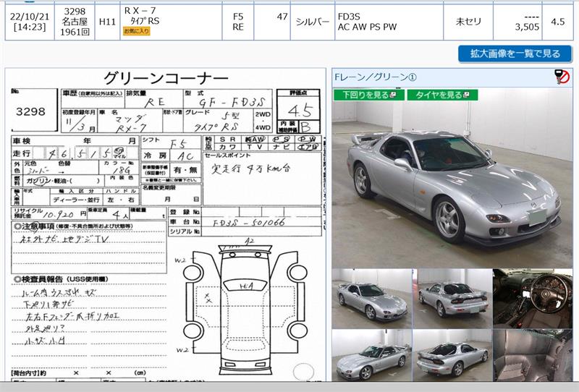Click the auction sheet car damage diagram
The width and height of the screenshot is (579, 392).
pyautogui.click(x=245, y=308)
